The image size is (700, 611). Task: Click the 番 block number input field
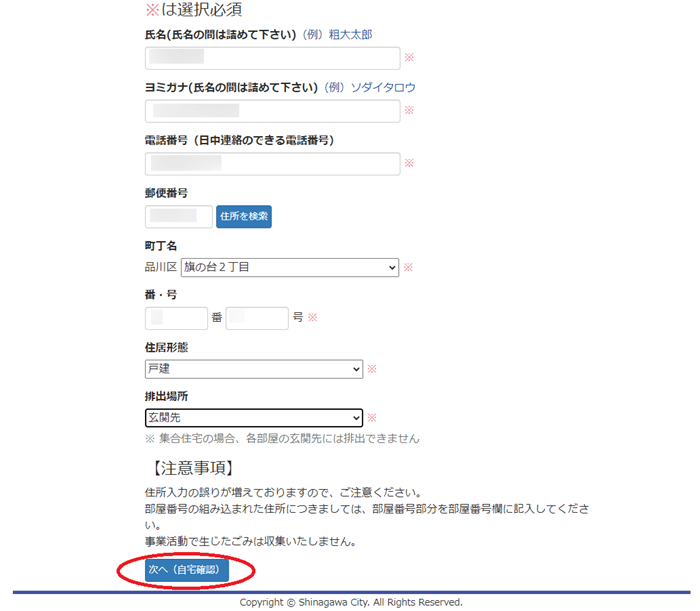(x=176, y=318)
